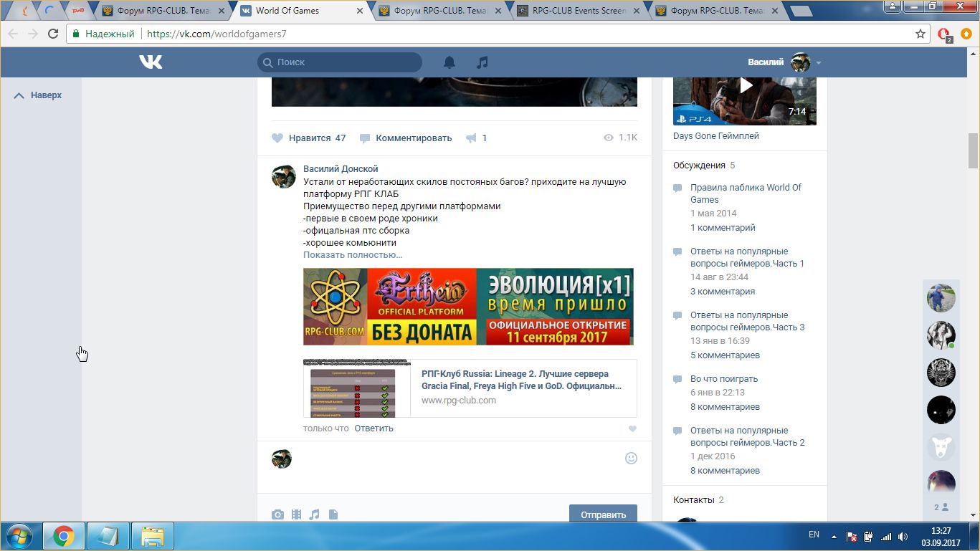Screen dimensions: 980x551
Task: Click Ответить under the comment
Action: coord(374,428)
